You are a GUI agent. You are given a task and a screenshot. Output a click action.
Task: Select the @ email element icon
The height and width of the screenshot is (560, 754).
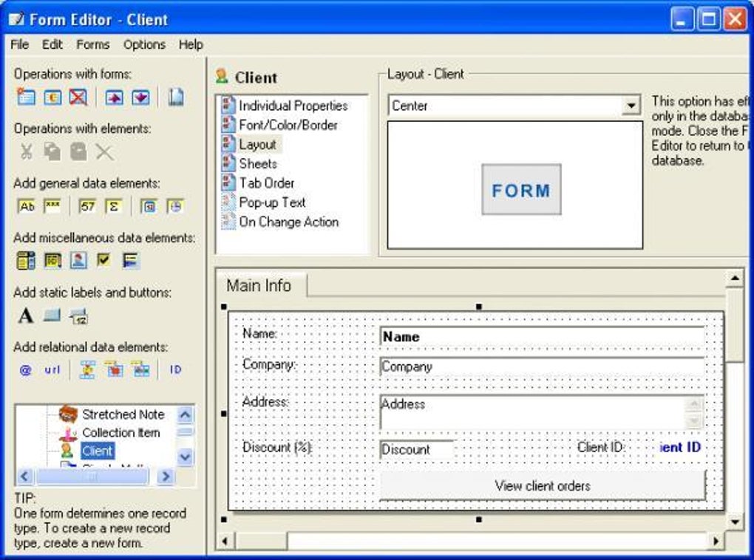tap(24, 369)
